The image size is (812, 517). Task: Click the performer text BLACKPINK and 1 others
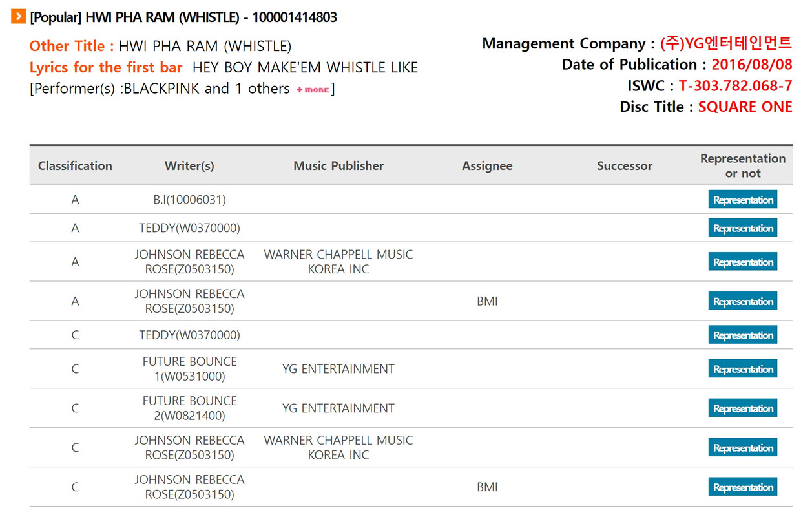click(207, 89)
